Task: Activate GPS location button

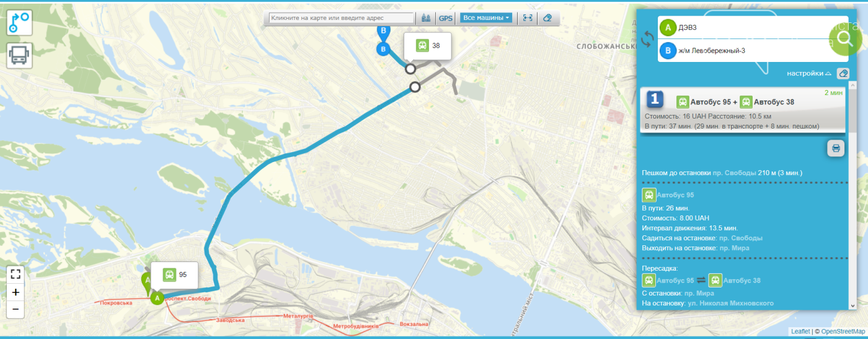Action: click(x=446, y=18)
